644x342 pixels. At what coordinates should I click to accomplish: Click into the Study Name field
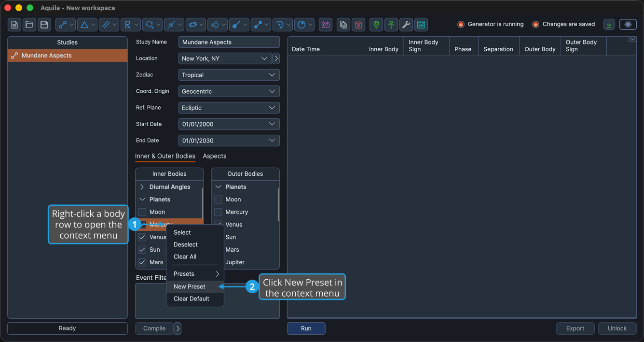[229, 42]
